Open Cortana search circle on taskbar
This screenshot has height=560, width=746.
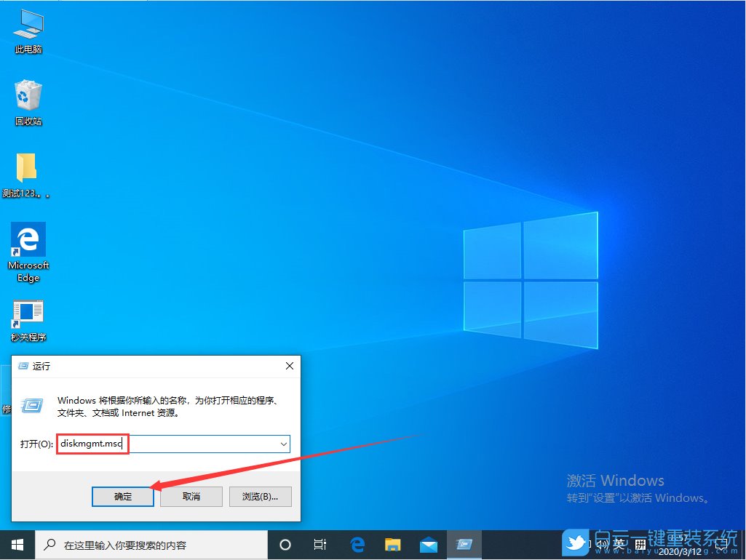[285, 544]
